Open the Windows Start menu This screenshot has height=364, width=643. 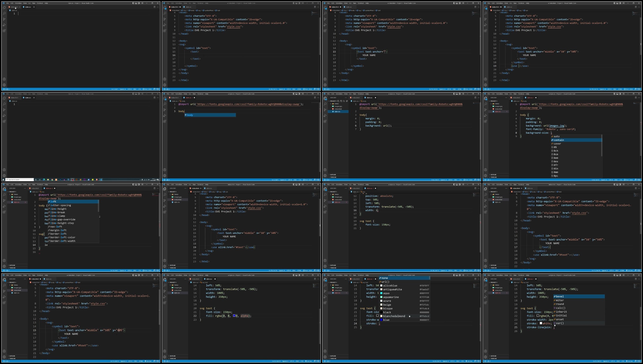[3, 180]
